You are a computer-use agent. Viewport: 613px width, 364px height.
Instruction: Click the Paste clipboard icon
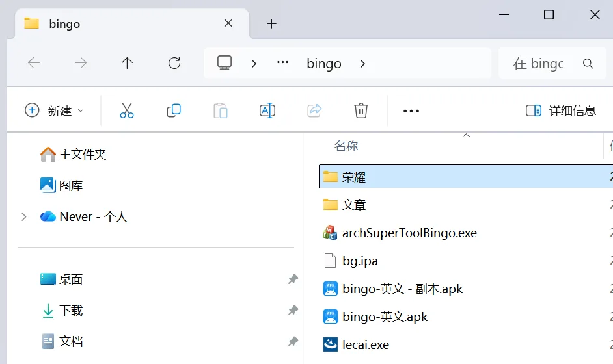click(221, 110)
